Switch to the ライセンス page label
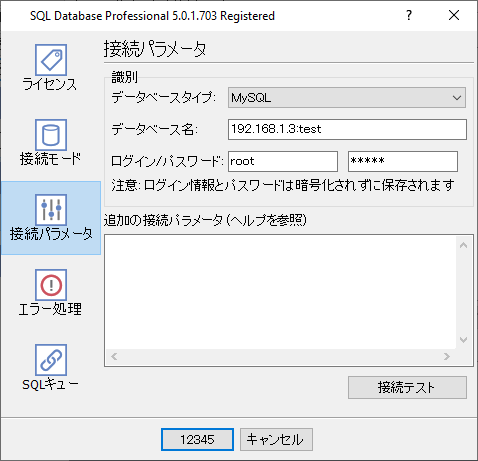This screenshot has height=461, width=478. point(50,84)
